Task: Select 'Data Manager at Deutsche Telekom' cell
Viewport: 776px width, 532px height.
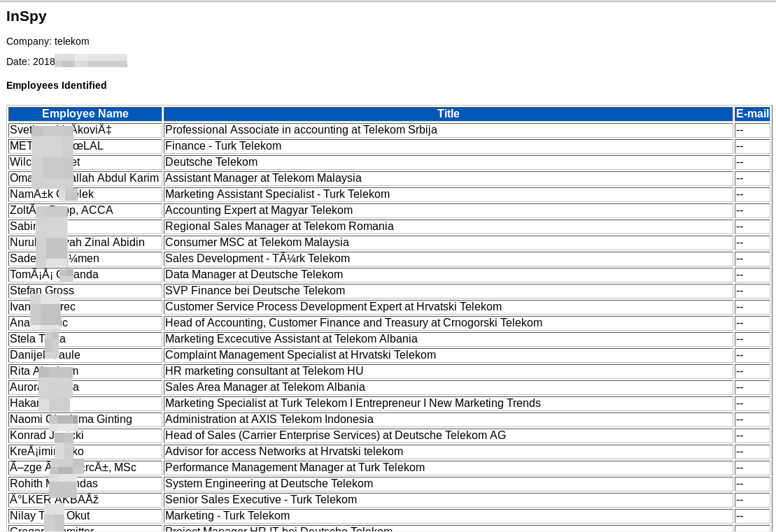Action: click(x=254, y=275)
